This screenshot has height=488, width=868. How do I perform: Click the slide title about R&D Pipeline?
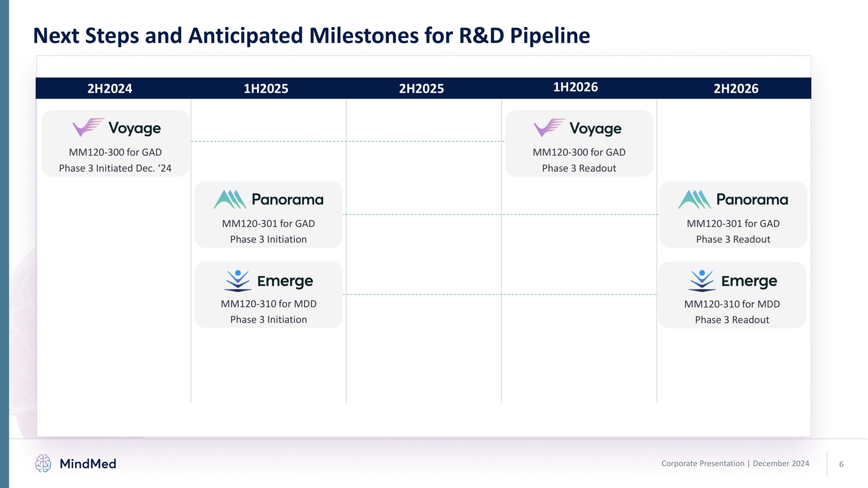coord(311,36)
